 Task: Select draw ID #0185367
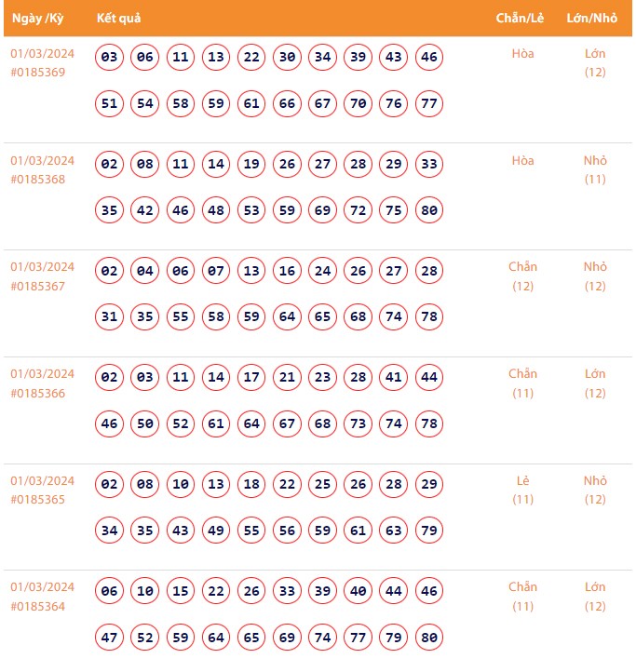[x=38, y=286]
